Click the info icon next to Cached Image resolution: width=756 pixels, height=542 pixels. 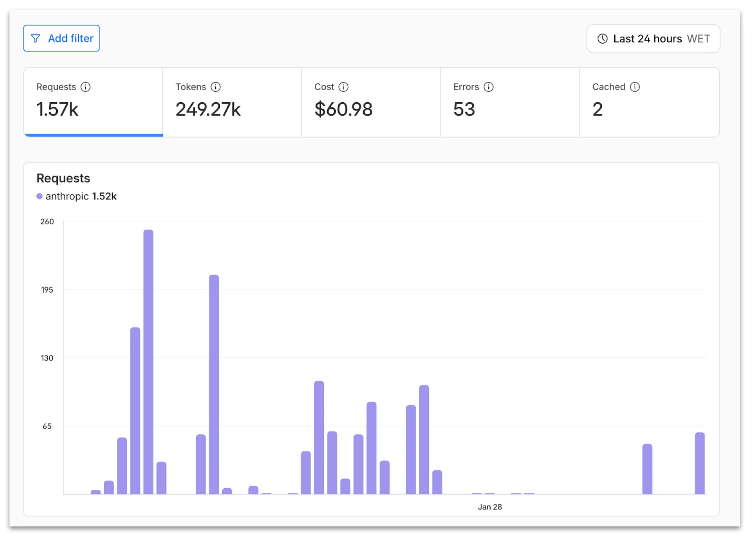[x=635, y=87]
